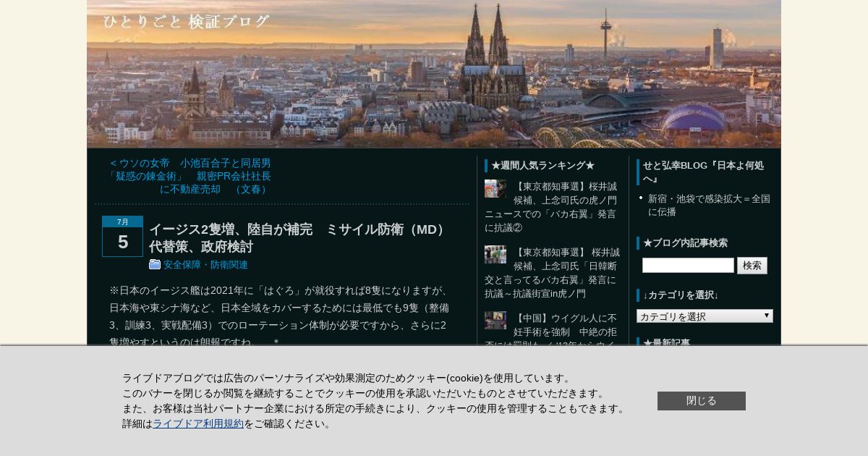Image resolution: width=868 pixels, height=456 pixels.
Task: Open thumbnail for 抗議街宣in虎ノ門 article
Action: pyautogui.click(x=495, y=255)
